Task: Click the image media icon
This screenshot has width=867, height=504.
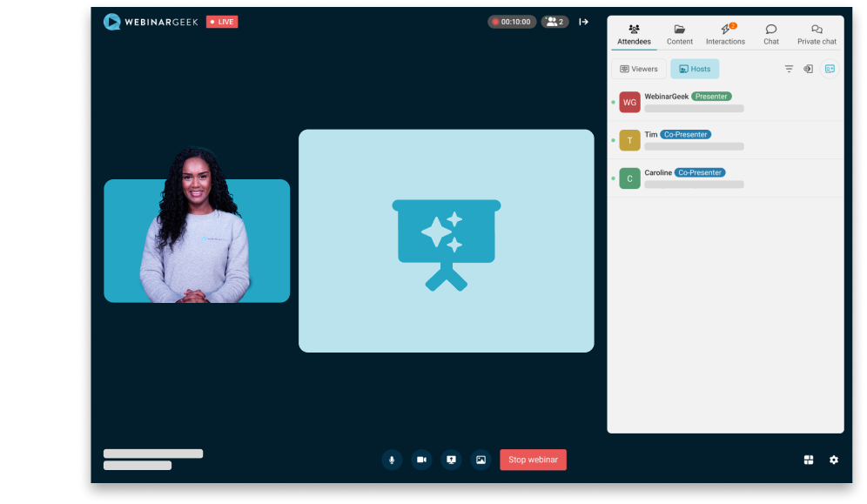Action: pyautogui.click(x=481, y=460)
